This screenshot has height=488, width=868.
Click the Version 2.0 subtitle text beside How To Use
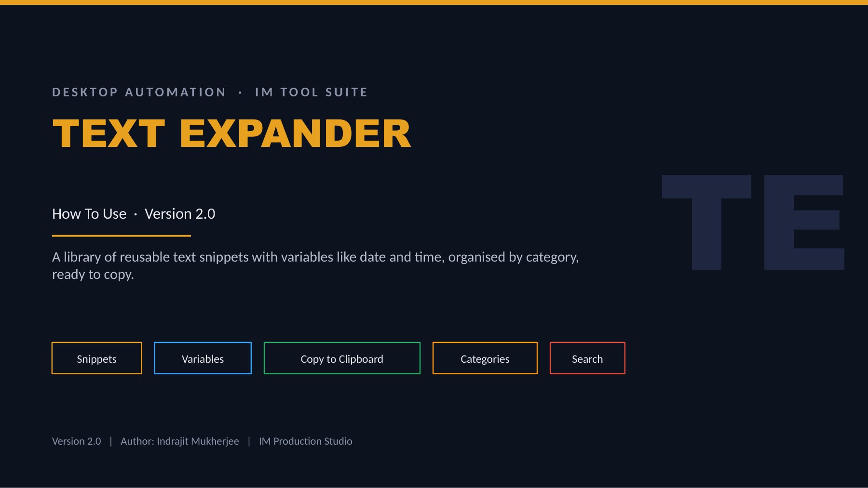(x=180, y=213)
